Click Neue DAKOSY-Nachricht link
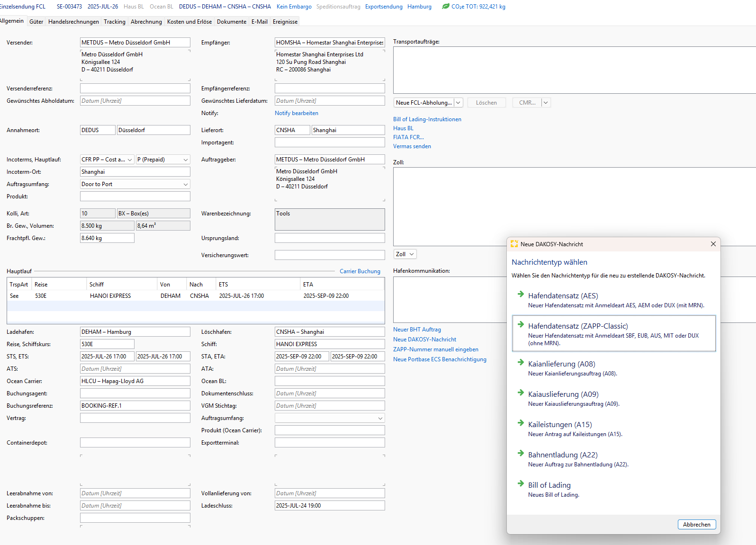Screen dimensions: 756x545 tap(425, 340)
